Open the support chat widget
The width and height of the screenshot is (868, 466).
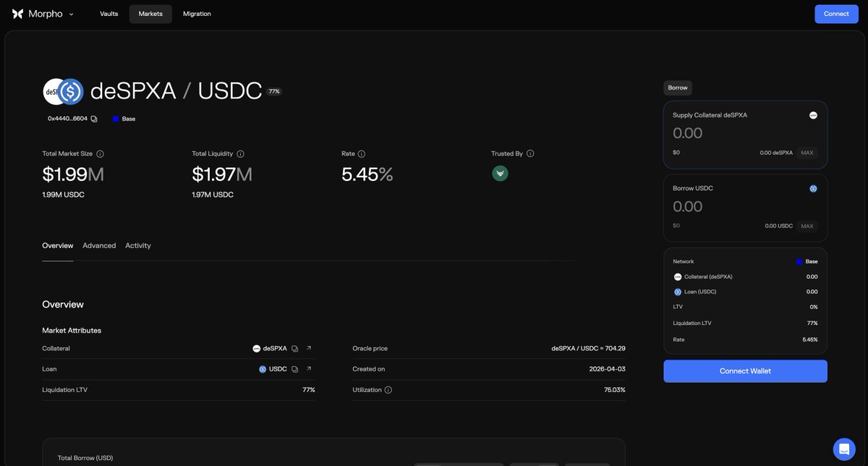(x=844, y=449)
